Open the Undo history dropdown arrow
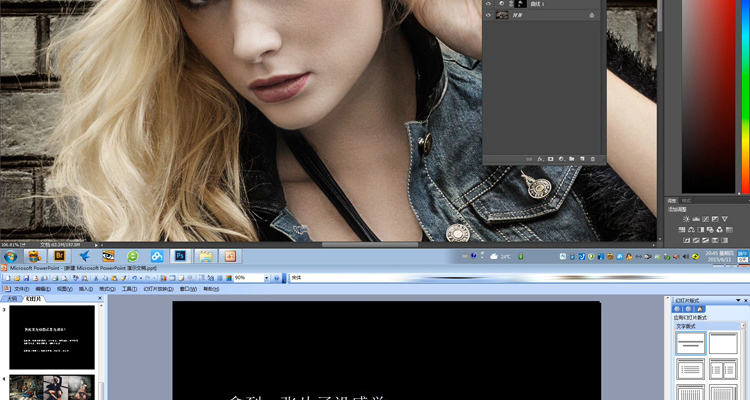This screenshot has width=750, height=400. (141, 278)
